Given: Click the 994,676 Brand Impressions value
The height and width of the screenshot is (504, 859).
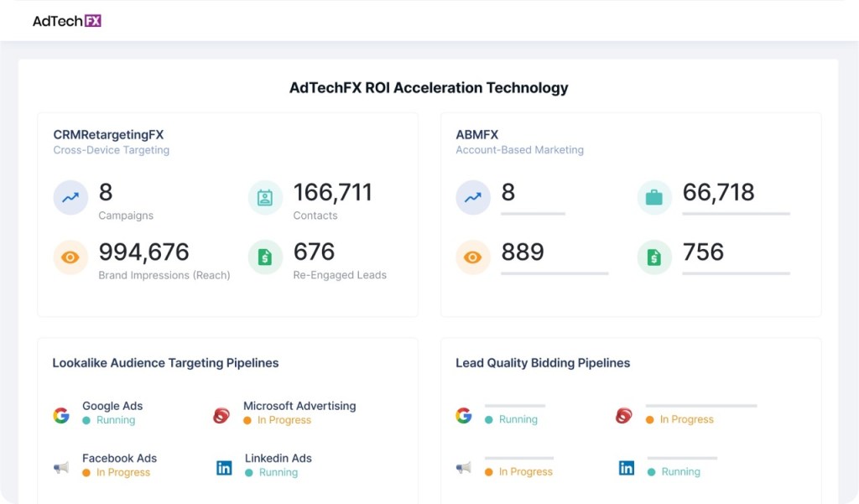Looking at the screenshot, I should tap(144, 252).
